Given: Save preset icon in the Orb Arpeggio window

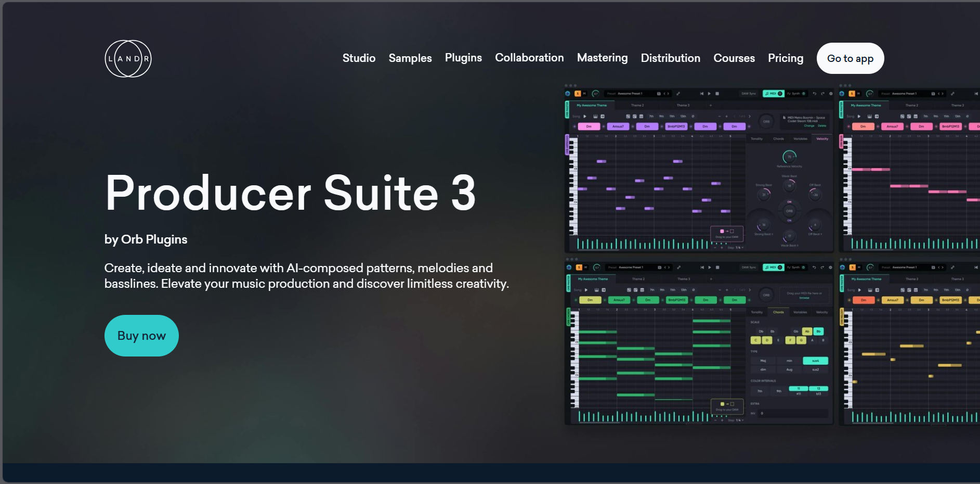Looking at the screenshot, I should click(659, 94).
